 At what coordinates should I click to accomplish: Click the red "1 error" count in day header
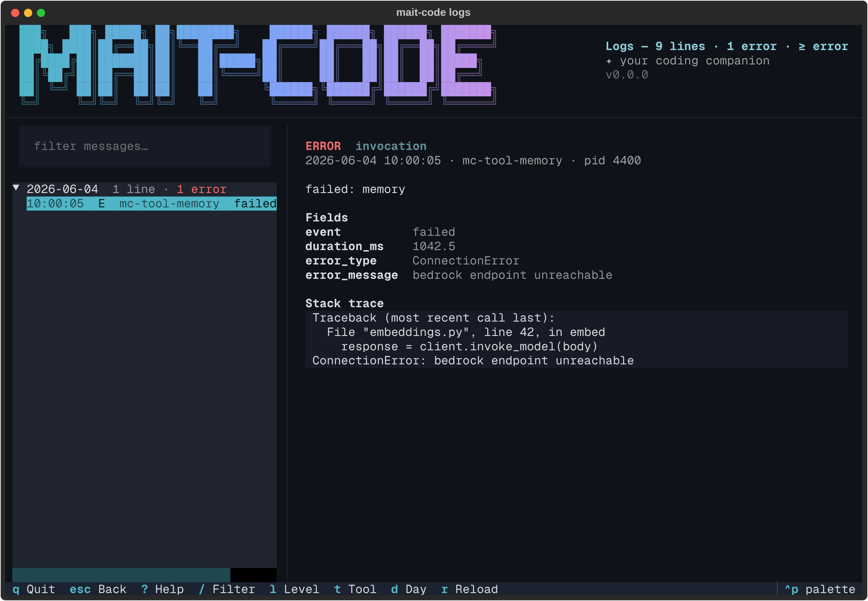point(201,189)
